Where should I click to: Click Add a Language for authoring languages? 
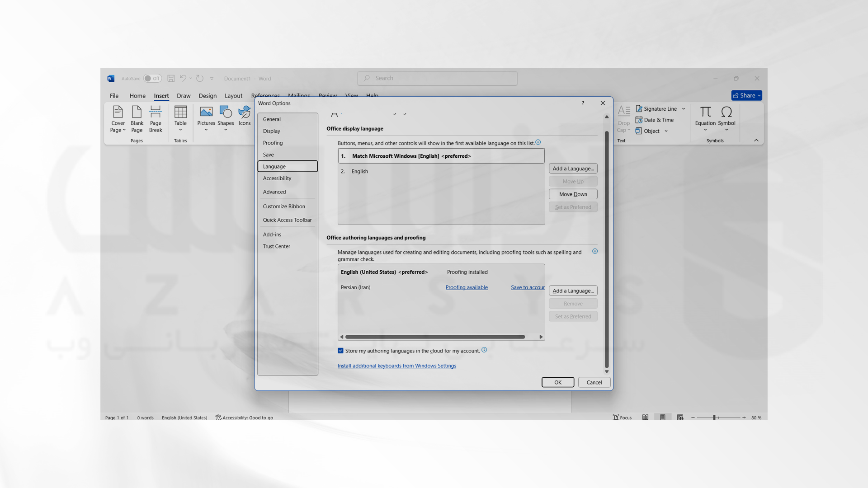click(573, 291)
